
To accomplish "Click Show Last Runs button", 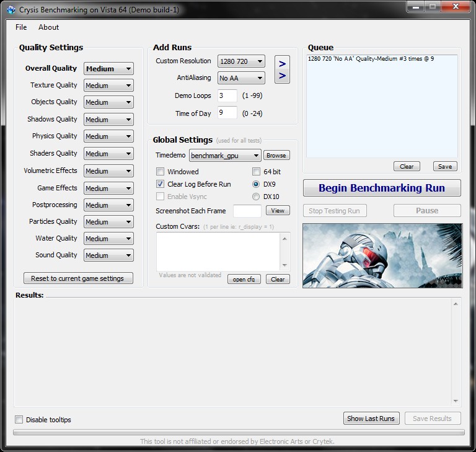I will point(371,419).
